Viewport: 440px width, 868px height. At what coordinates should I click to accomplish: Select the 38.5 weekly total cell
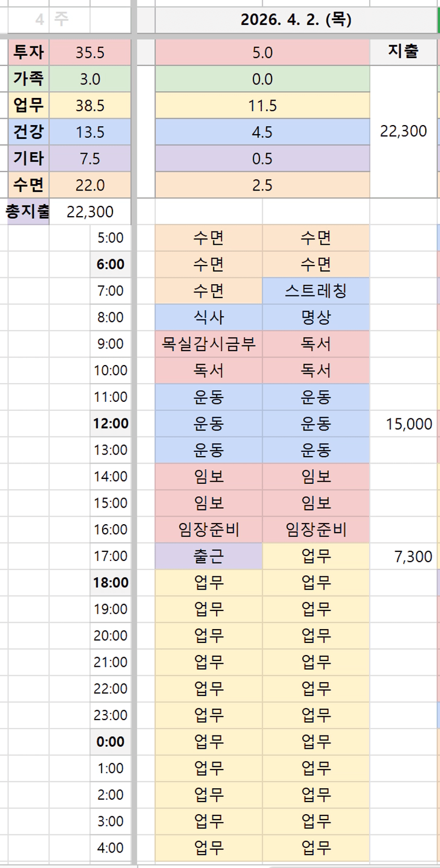(90, 105)
